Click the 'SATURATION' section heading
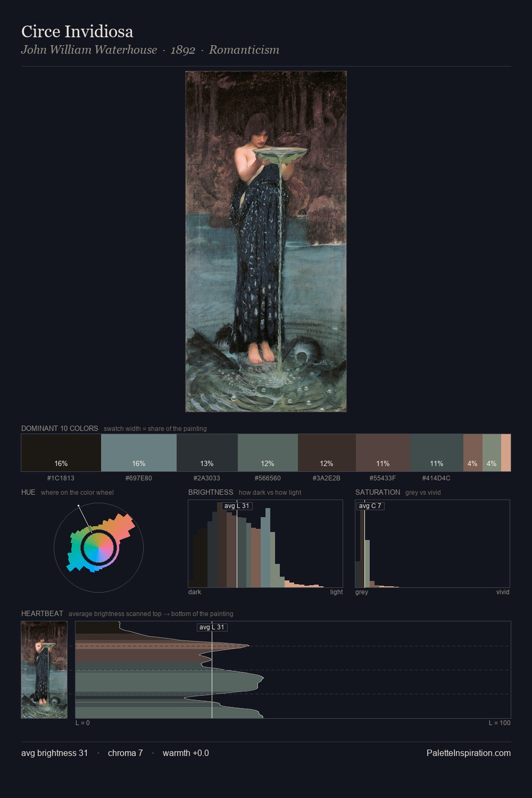The image size is (532, 798). pos(378,492)
